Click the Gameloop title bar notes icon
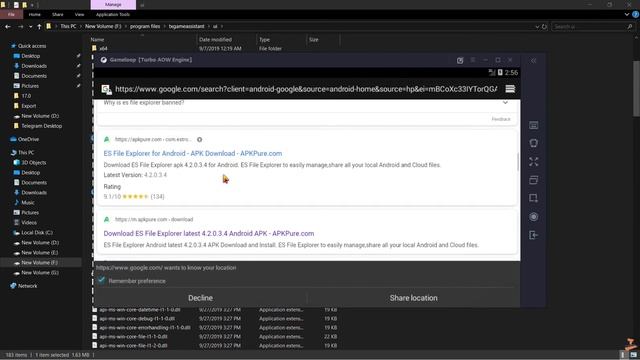Screen dimensions: 640x360 (x=460, y=60)
